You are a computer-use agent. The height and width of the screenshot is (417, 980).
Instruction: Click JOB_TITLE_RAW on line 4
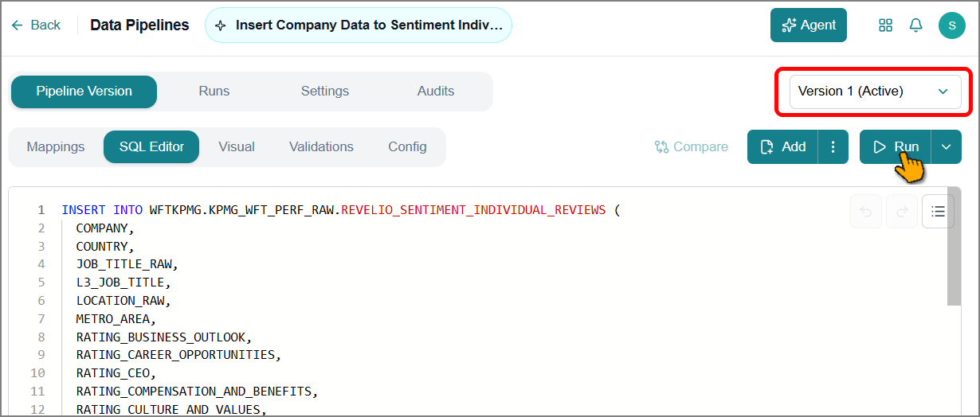(124, 264)
